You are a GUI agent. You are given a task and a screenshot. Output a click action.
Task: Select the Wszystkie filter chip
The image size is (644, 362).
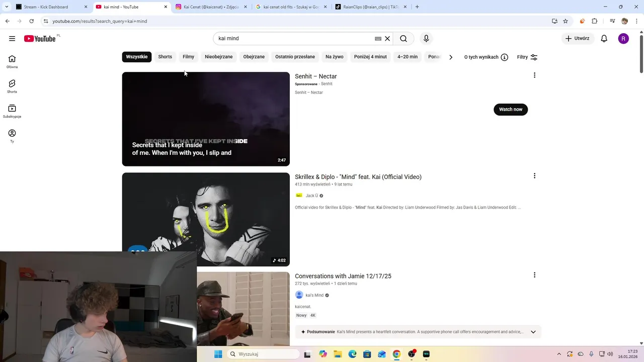pyautogui.click(x=137, y=57)
